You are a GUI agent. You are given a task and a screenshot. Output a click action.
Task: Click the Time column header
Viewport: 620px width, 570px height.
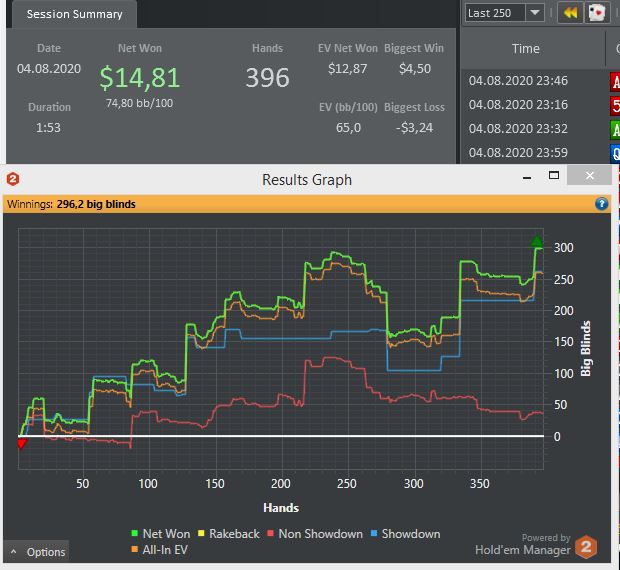click(x=525, y=49)
